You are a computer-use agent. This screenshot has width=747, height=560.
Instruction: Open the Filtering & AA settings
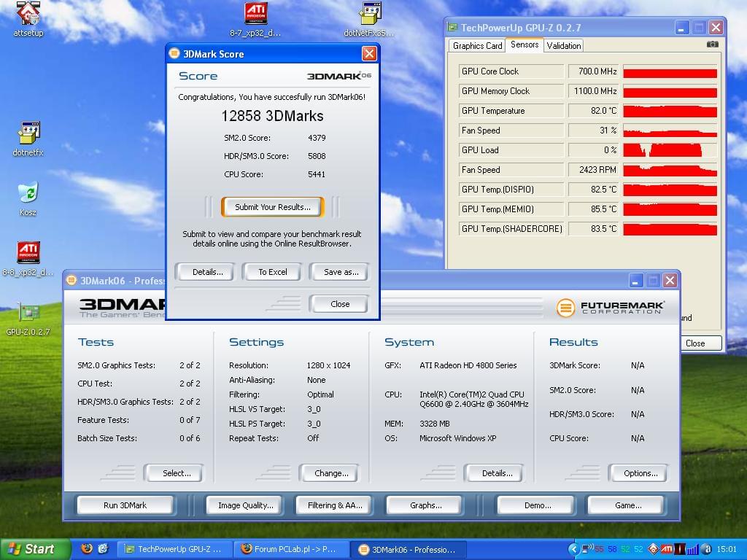point(335,505)
